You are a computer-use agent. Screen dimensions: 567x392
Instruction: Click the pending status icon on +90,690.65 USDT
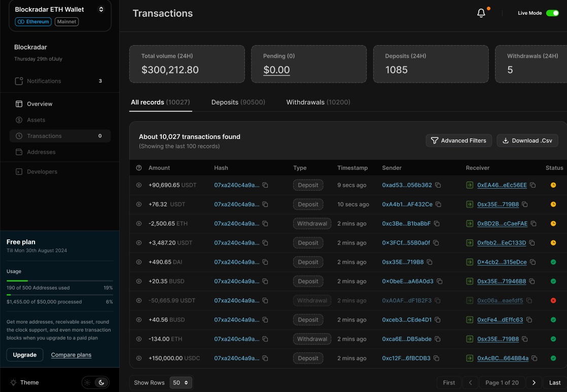[x=553, y=185]
